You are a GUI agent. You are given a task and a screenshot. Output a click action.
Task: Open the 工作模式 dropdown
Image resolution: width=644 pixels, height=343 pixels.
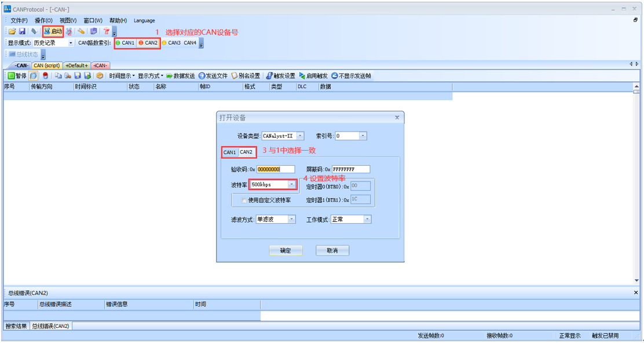(x=367, y=220)
